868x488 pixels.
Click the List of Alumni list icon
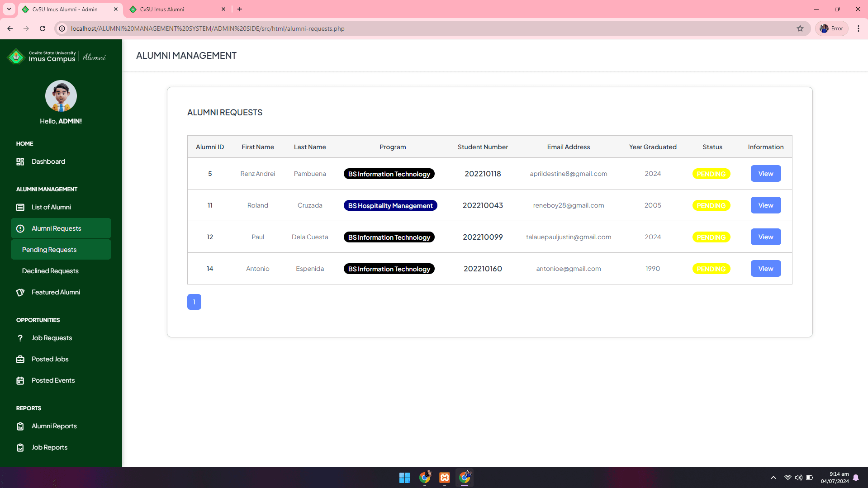pyautogui.click(x=20, y=207)
